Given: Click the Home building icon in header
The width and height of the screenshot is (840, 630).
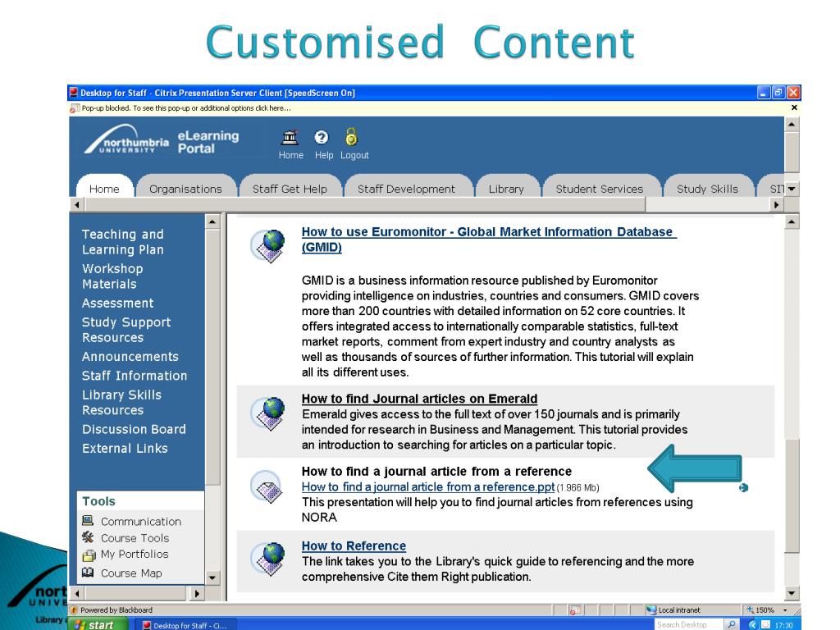Looking at the screenshot, I should pos(290,138).
